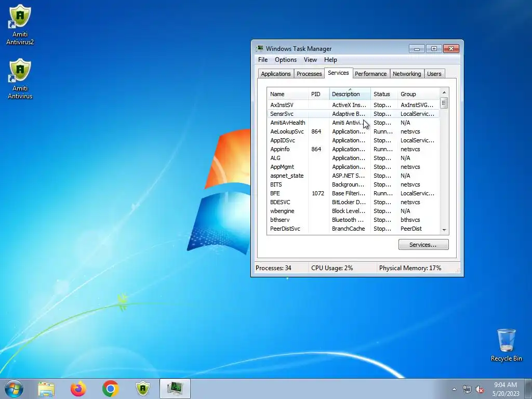Image resolution: width=532 pixels, height=399 pixels.
Task: Select the Task Manager taskbar button
Action: pyautogui.click(x=175, y=389)
